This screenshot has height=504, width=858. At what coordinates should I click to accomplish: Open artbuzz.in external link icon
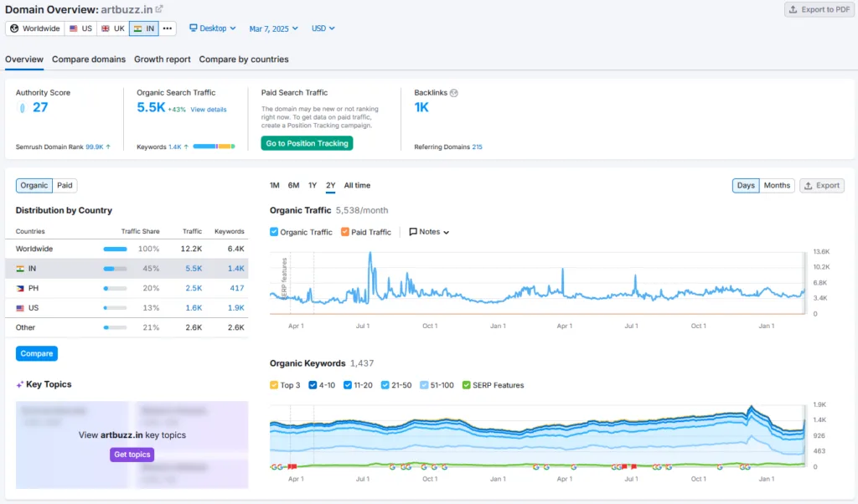pyautogui.click(x=159, y=8)
